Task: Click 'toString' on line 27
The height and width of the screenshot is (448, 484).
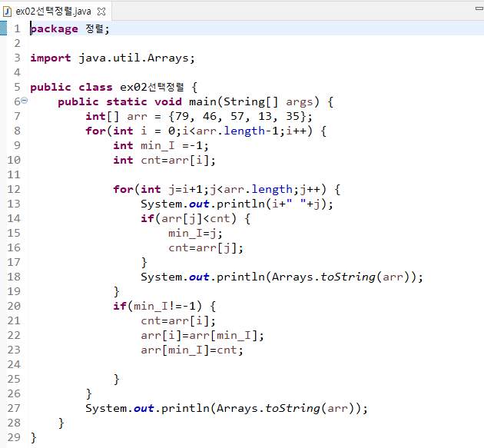Action: coord(293,409)
